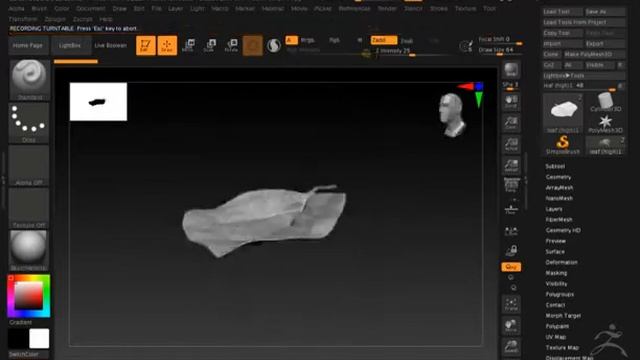
Task: Open the material sphere selector
Action: point(29,250)
